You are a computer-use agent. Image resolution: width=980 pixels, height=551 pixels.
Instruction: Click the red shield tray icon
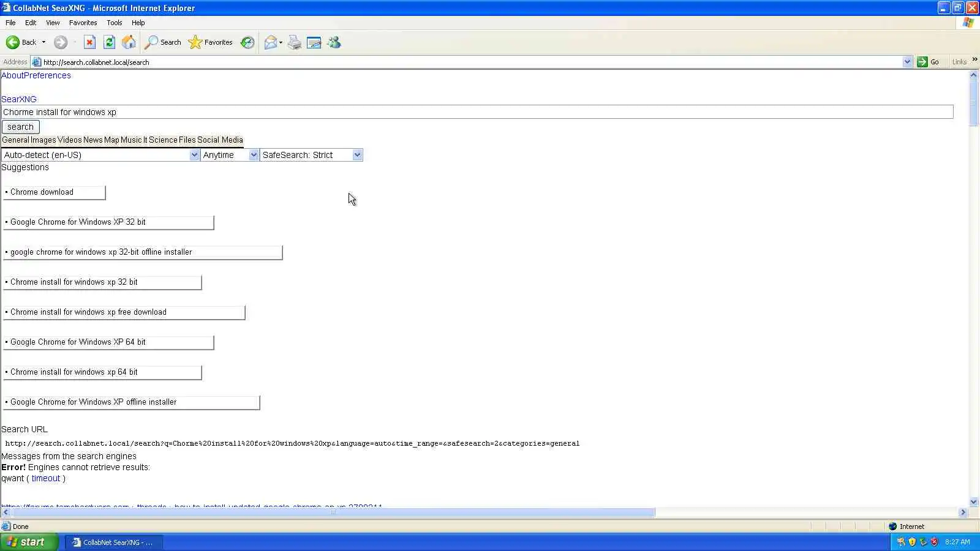coord(934,542)
